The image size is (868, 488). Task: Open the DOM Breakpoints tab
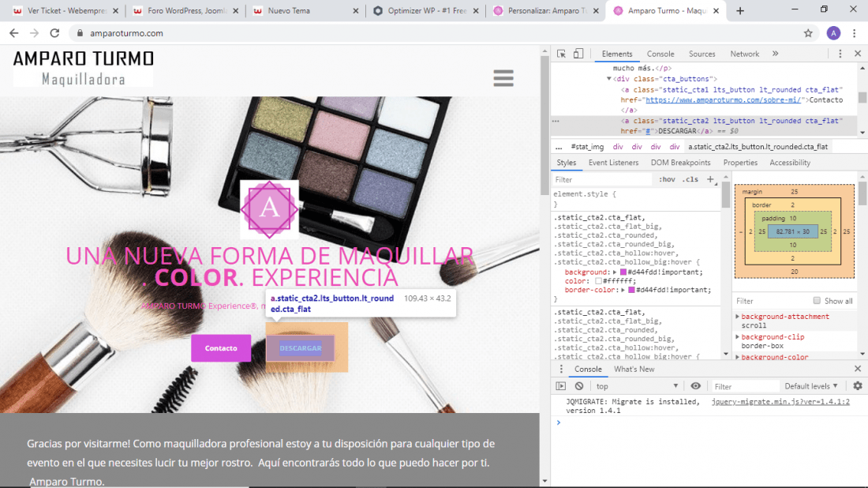[680, 163]
